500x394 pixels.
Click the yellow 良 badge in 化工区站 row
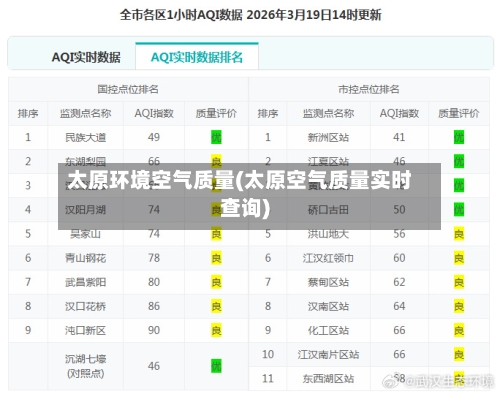[x=459, y=330]
